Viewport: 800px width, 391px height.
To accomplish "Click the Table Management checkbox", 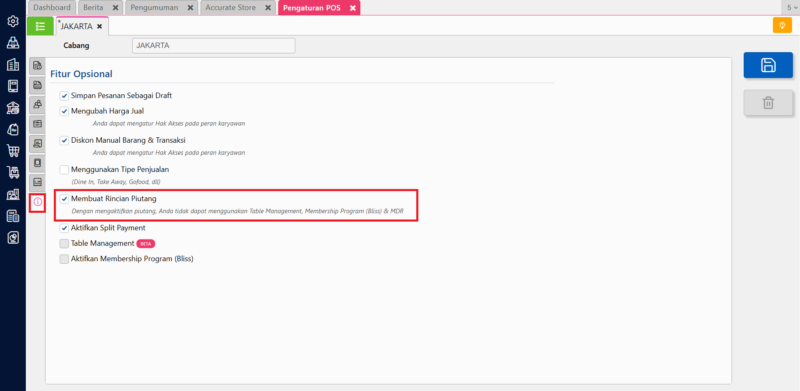I will pos(64,243).
